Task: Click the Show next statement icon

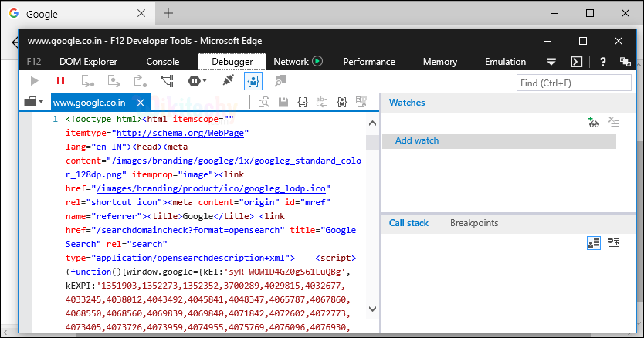Action: coord(280,81)
